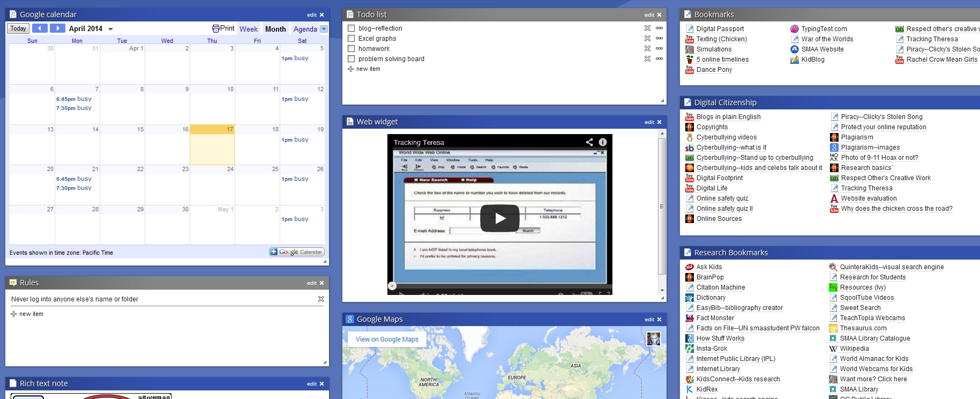The width and height of the screenshot is (980, 399).
Task: Close the Web widget panel
Action: (659, 122)
